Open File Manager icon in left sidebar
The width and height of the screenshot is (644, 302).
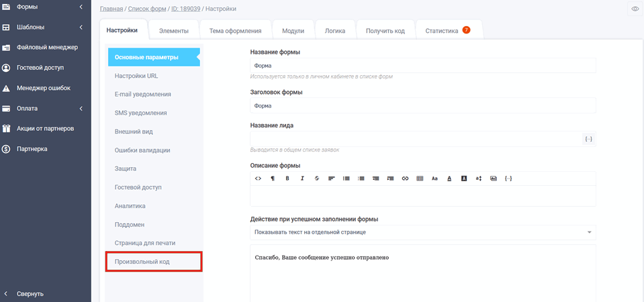tap(6, 48)
